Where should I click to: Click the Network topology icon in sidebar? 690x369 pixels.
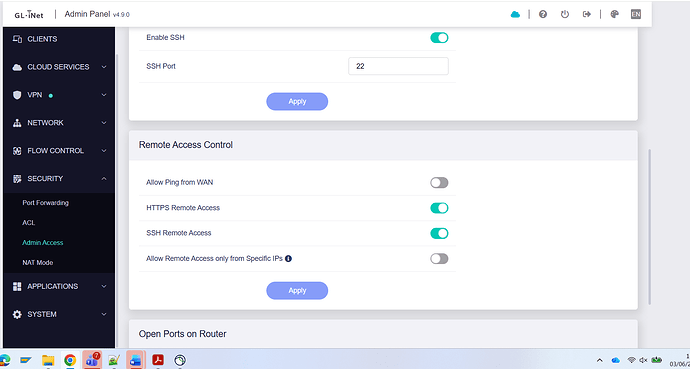point(17,123)
